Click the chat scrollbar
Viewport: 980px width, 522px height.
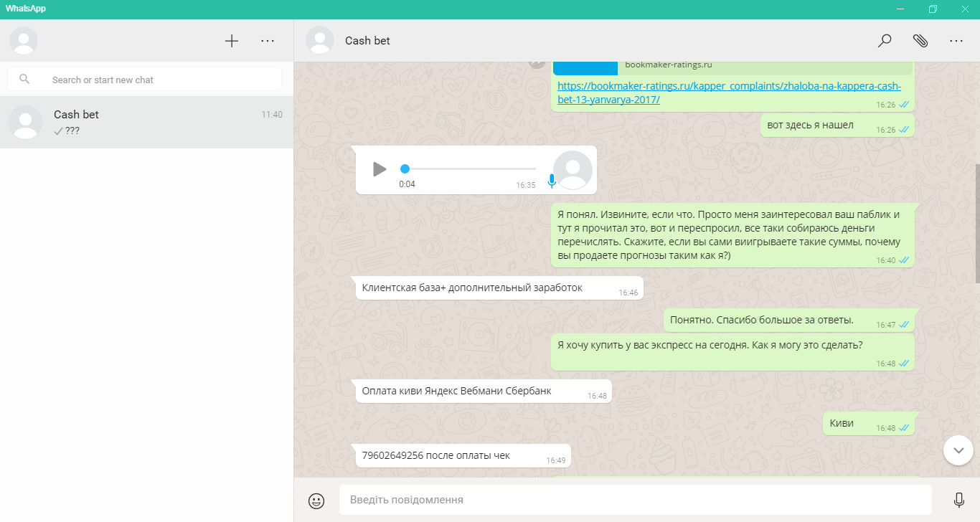976,222
